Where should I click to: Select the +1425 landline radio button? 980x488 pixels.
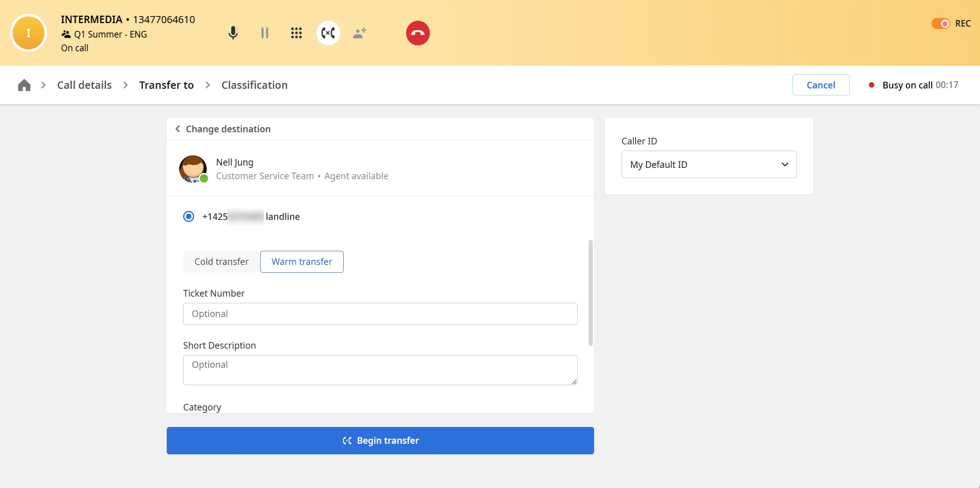pos(189,216)
